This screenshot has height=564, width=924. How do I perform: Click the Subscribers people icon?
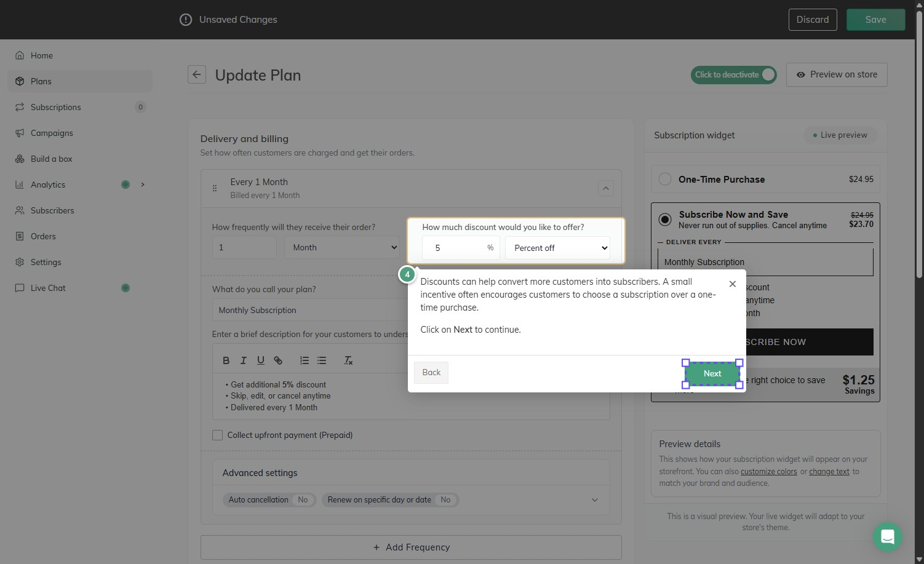tap(20, 210)
